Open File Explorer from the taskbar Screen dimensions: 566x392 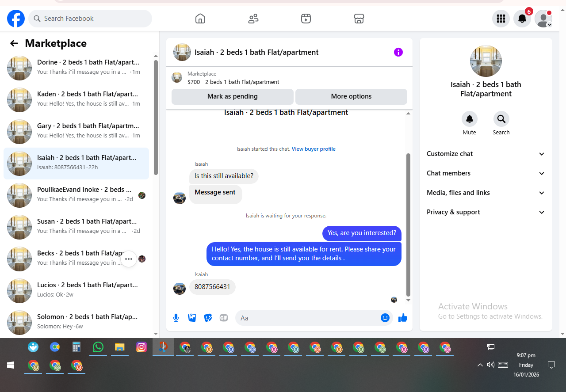tap(120, 347)
